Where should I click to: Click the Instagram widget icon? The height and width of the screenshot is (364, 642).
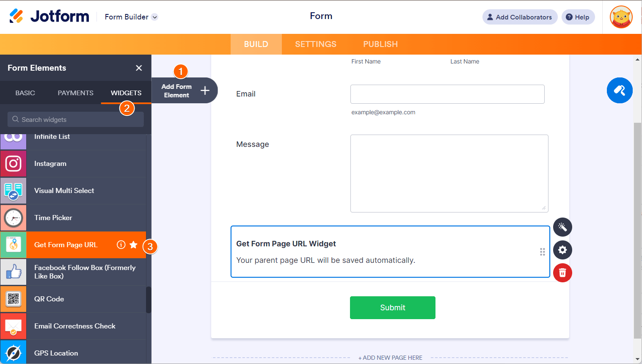14,164
